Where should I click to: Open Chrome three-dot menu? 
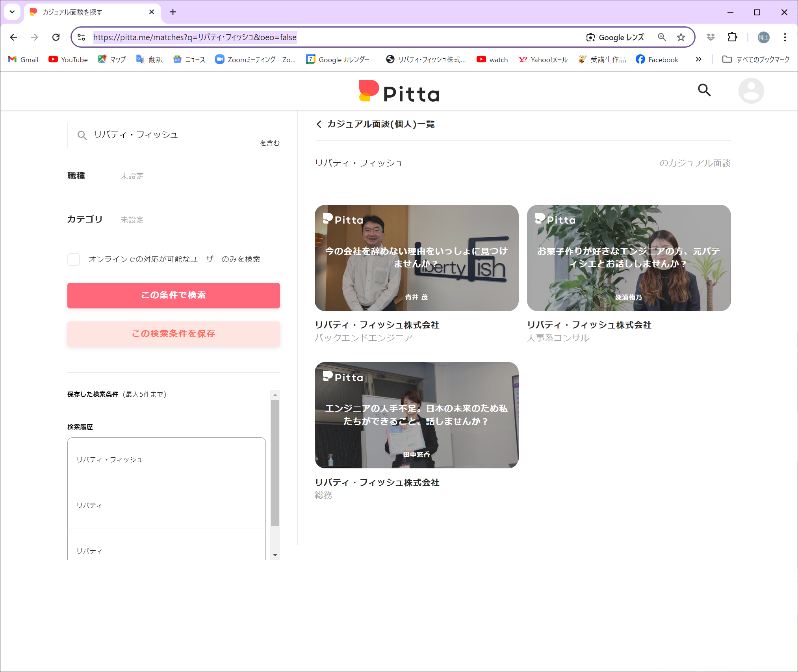(x=785, y=37)
